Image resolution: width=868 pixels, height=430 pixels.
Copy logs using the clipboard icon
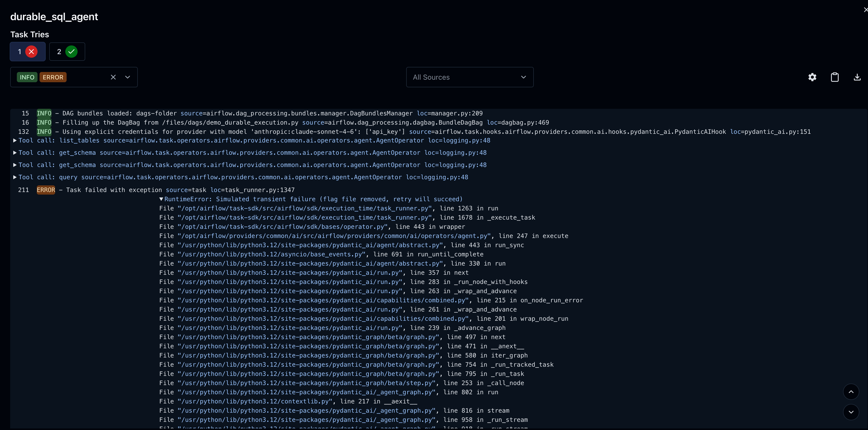coord(835,77)
